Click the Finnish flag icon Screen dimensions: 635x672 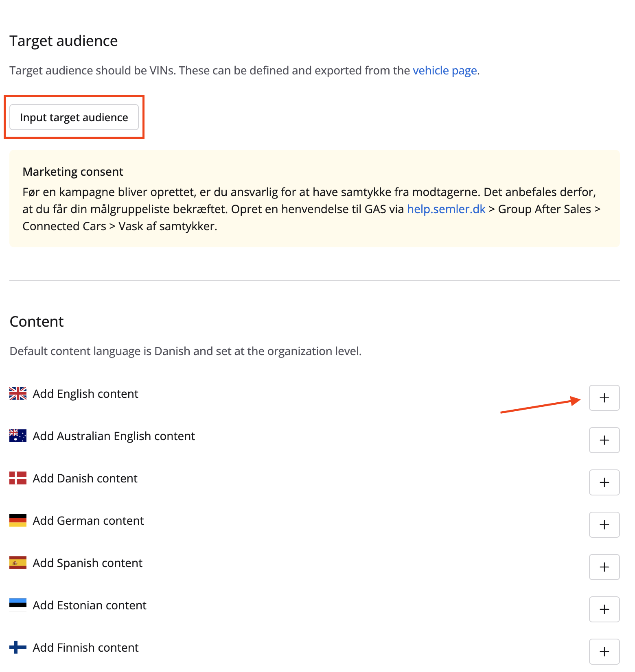pos(17,647)
